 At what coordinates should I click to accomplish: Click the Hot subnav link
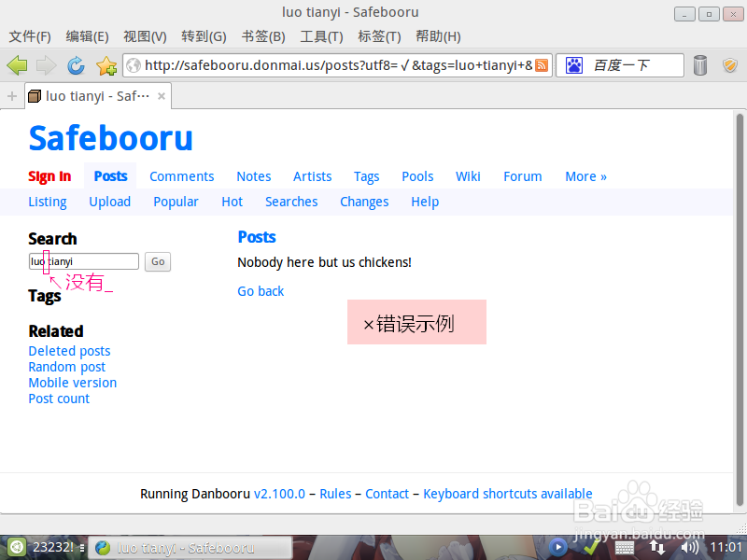232,202
